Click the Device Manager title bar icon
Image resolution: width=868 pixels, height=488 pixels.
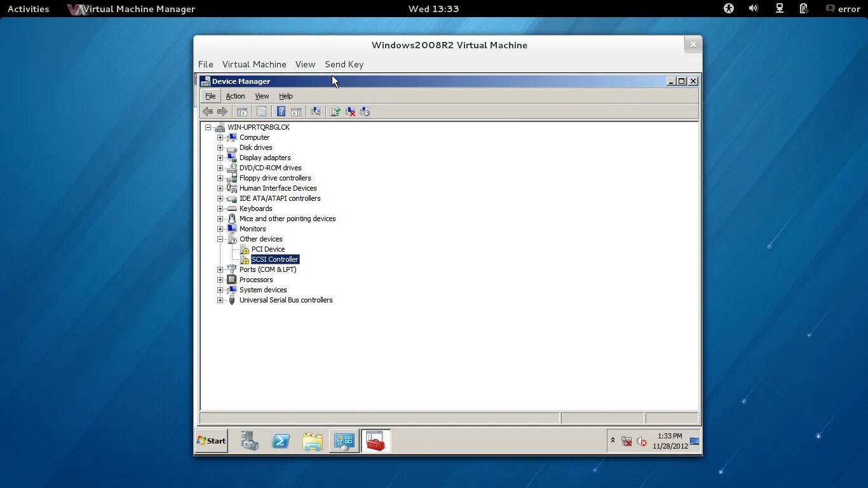tap(205, 81)
